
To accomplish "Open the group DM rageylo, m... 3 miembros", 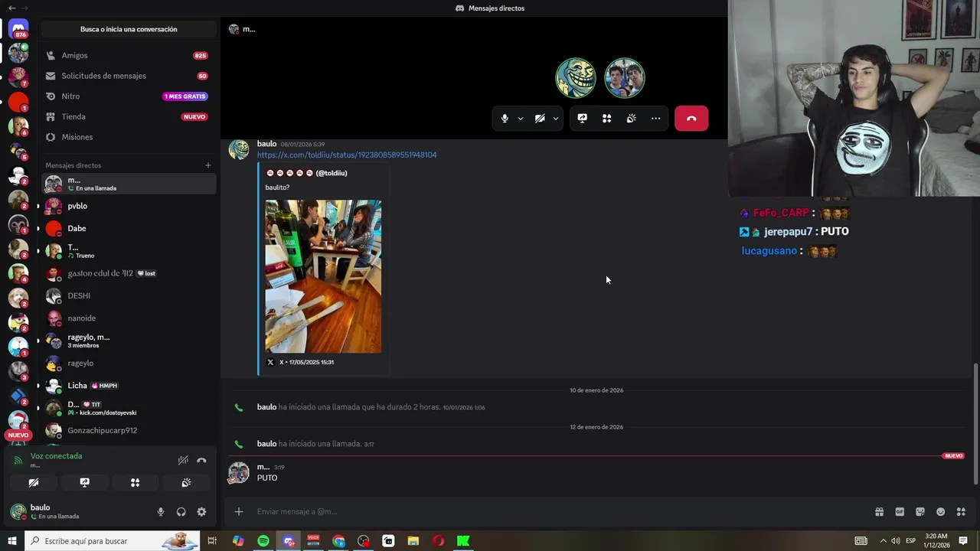I will pyautogui.click(x=129, y=341).
